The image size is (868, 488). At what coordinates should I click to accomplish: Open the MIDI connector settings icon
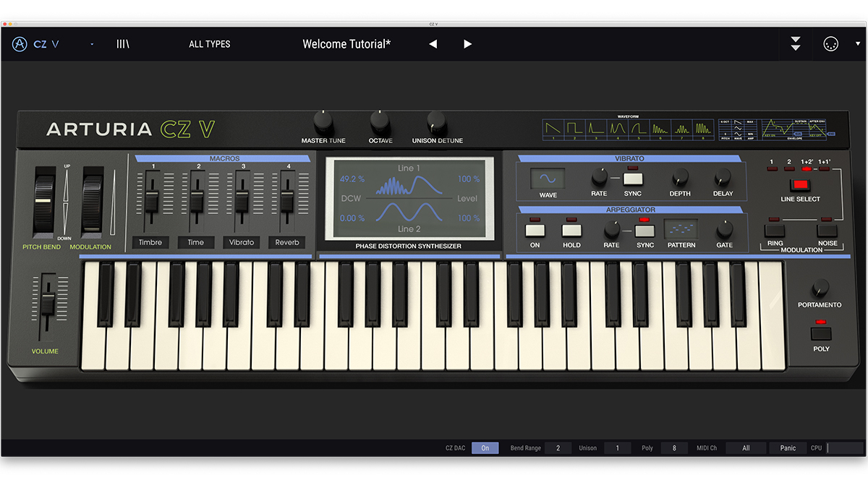click(x=830, y=44)
